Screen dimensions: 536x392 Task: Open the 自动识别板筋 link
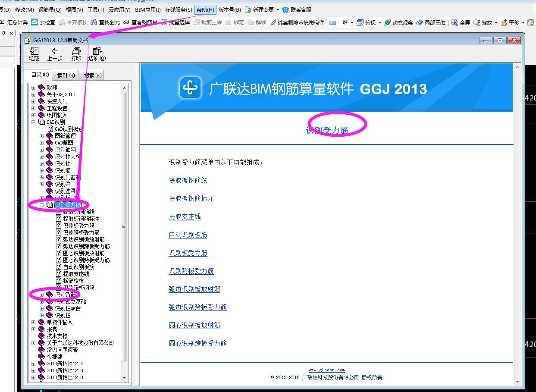[188, 235]
